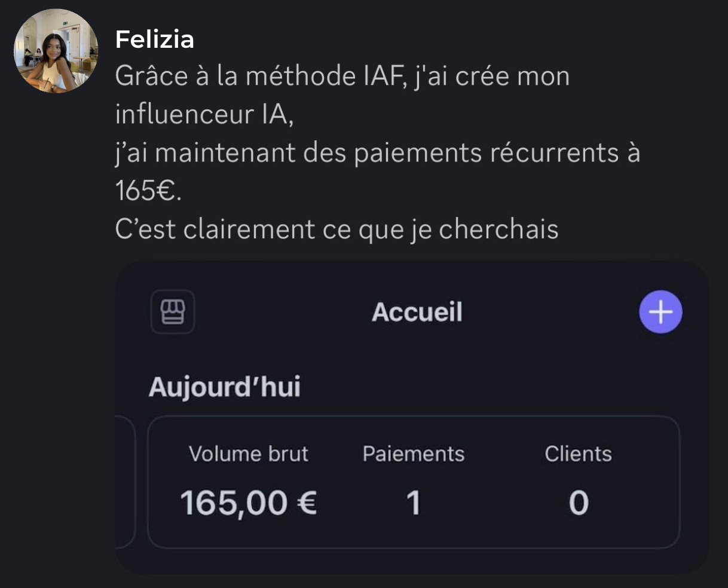
Task: Select the '165€.' text in the message
Action: coord(148,191)
